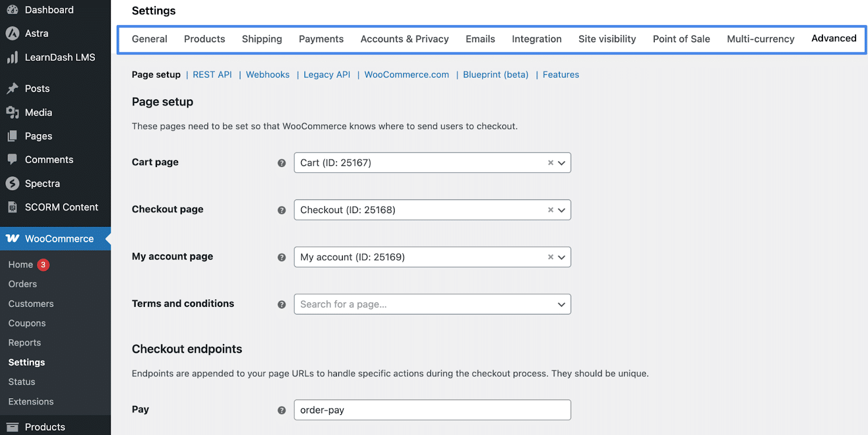Go to WooCommerce Settings submenu item
The height and width of the screenshot is (435, 868).
(27, 362)
